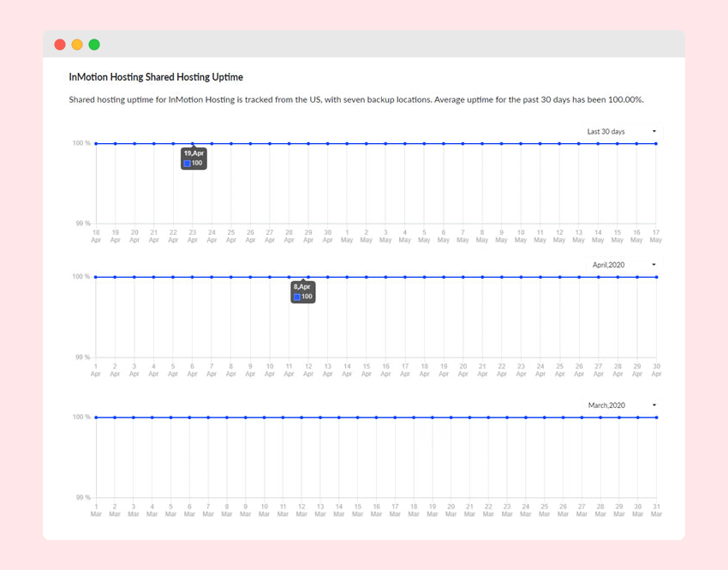Viewport: 728px width, 570px height.
Task: Click the '100 %' axis label in April chart
Action: click(x=81, y=276)
